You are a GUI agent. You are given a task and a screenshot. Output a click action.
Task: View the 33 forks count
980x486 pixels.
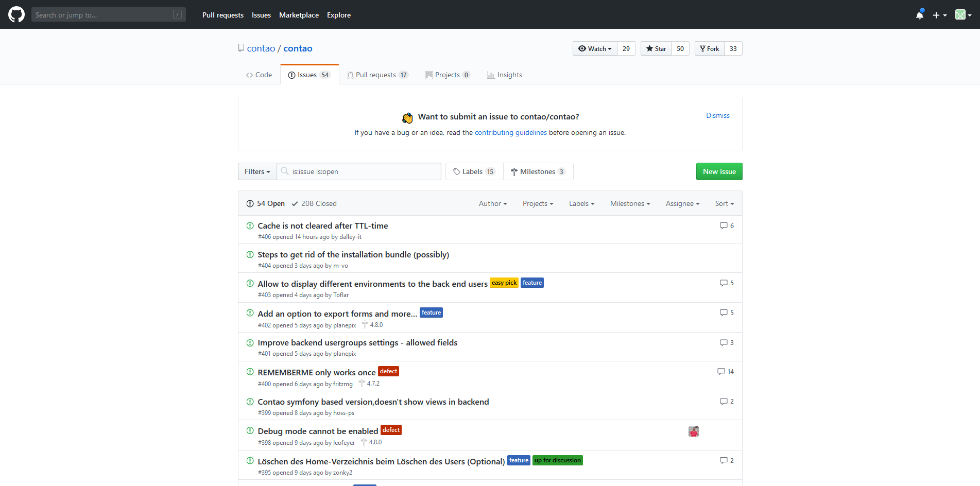tap(733, 48)
